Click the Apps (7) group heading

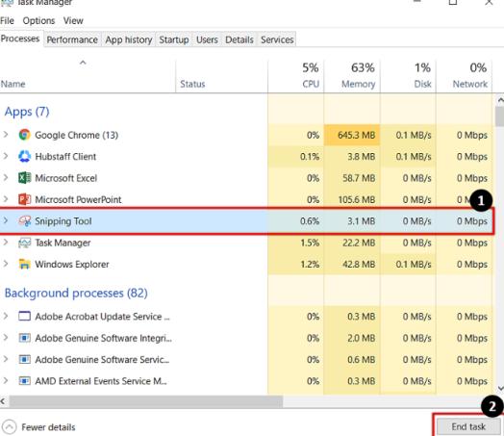(27, 112)
